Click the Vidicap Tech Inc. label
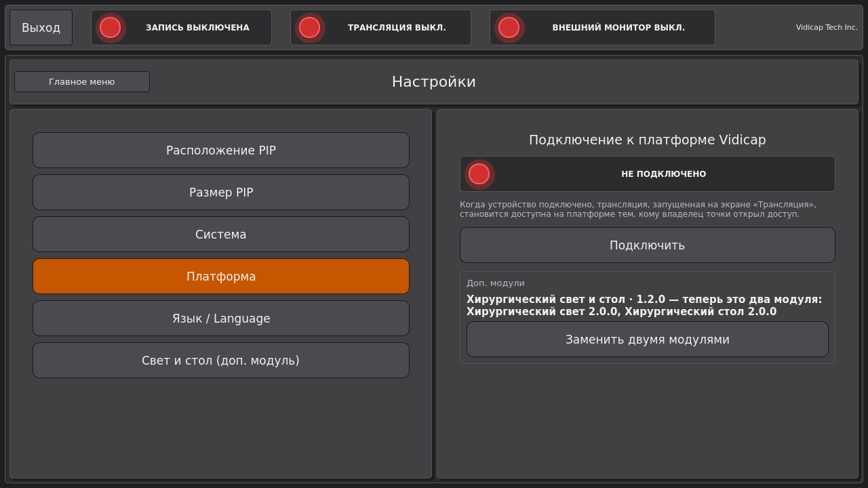Screen dimensions: 868x488 click(x=827, y=27)
